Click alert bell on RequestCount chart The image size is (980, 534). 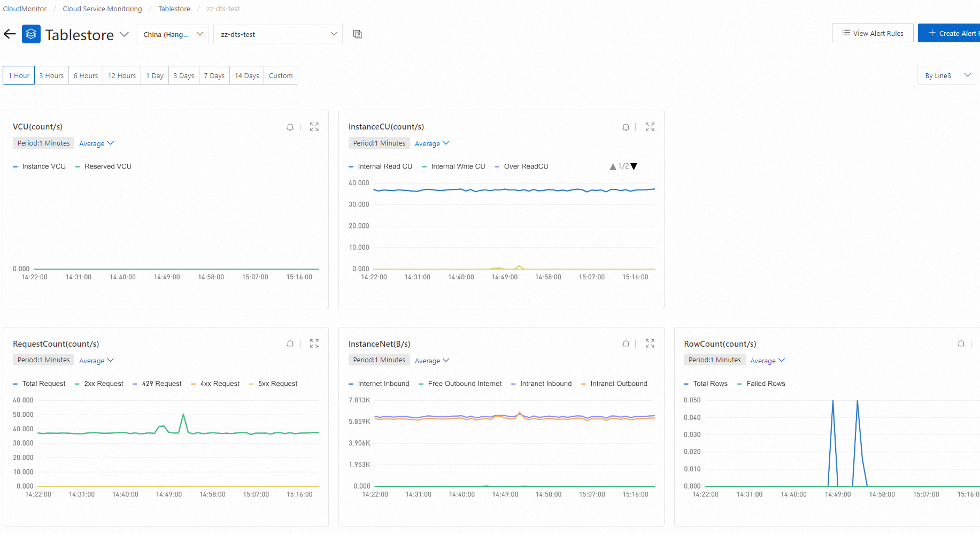[x=290, y=344]
